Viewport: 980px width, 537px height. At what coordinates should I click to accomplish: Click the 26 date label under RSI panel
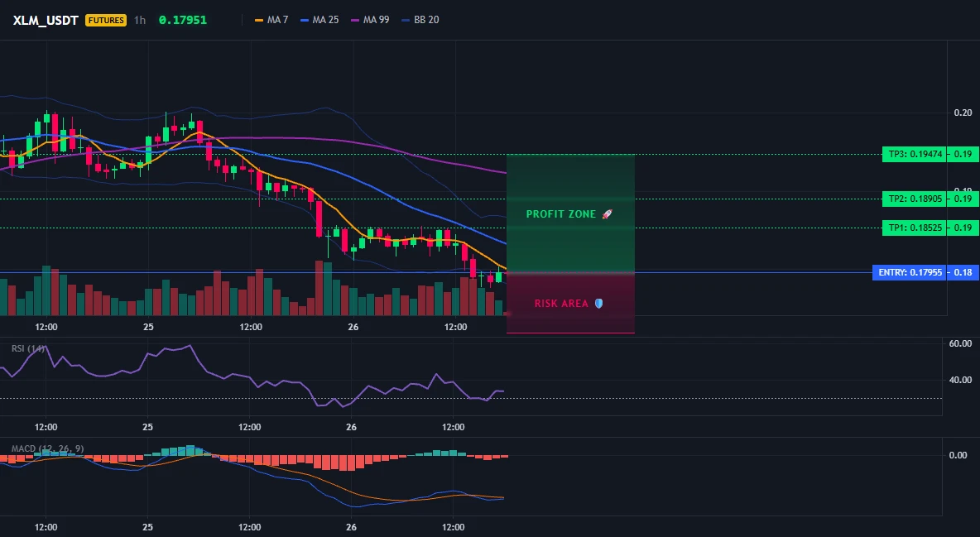tap(351, 427)
